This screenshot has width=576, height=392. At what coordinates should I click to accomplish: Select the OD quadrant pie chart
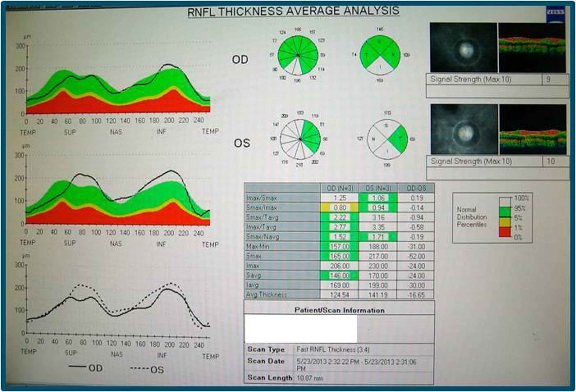click(x=380, y=55)
